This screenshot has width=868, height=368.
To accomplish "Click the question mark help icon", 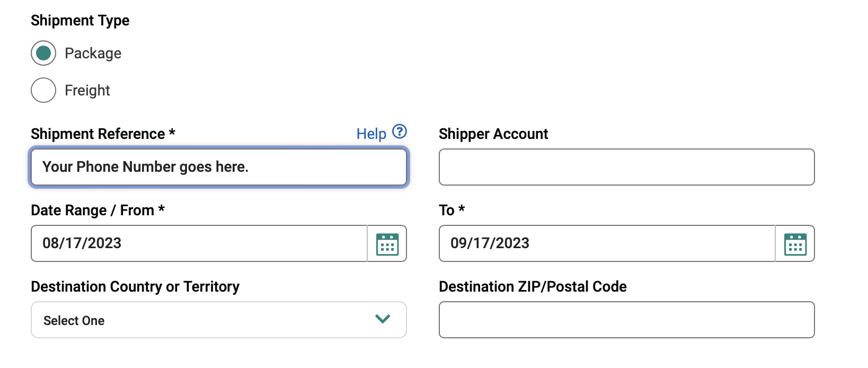I will click(400, 132).
